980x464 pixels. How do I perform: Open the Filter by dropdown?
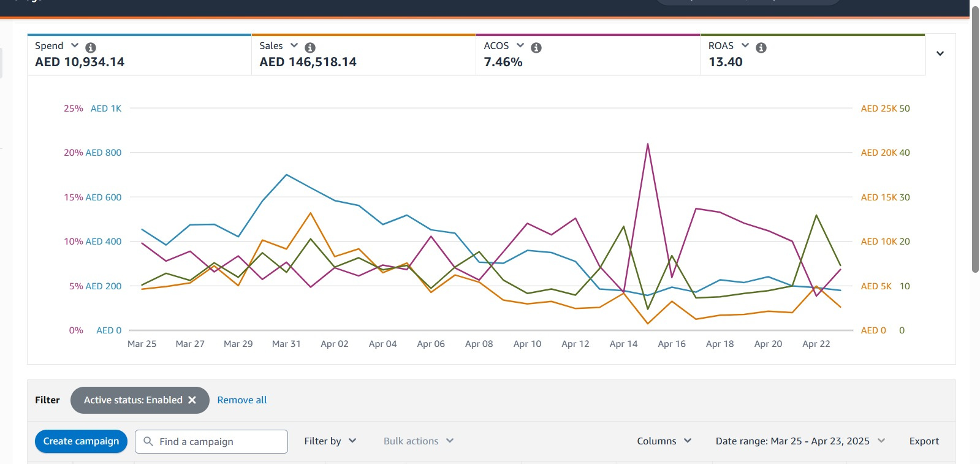click(x=330, y=441)
